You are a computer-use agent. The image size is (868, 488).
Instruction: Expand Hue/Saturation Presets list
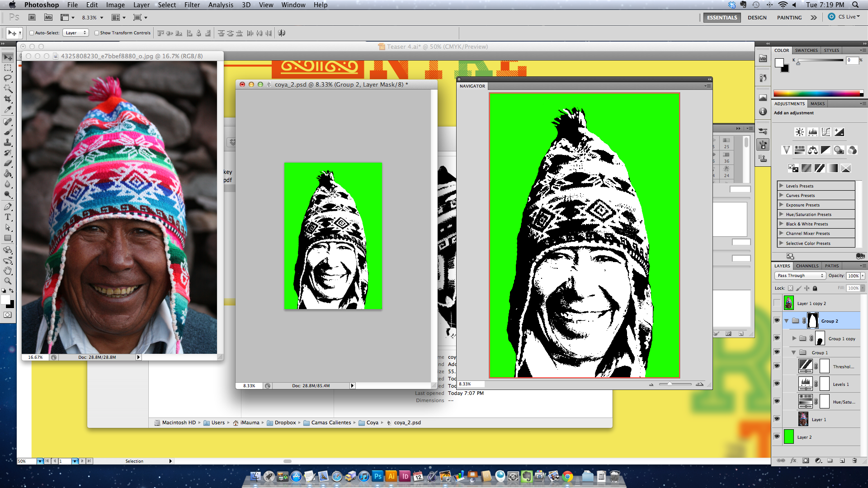click(781, 214)
